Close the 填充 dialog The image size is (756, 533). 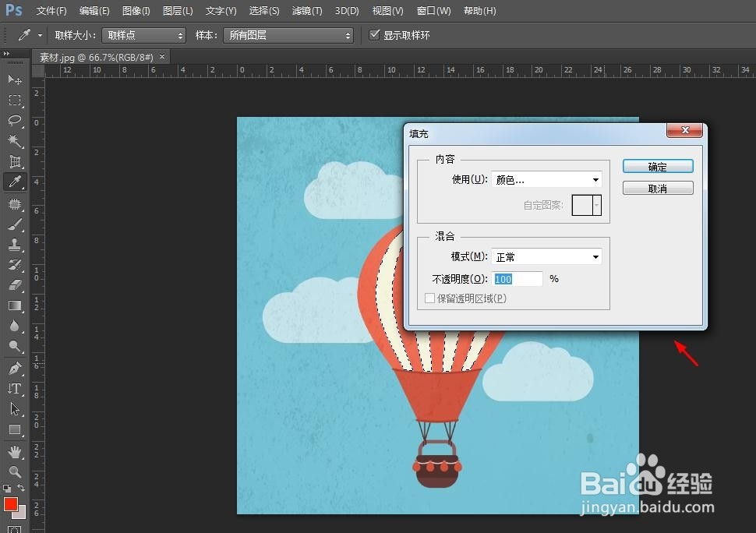click(684, 130)
